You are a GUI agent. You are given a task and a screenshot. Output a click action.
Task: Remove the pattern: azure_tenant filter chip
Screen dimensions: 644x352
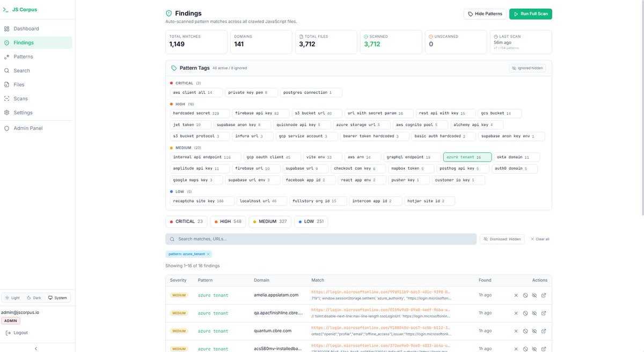[208, 254]
